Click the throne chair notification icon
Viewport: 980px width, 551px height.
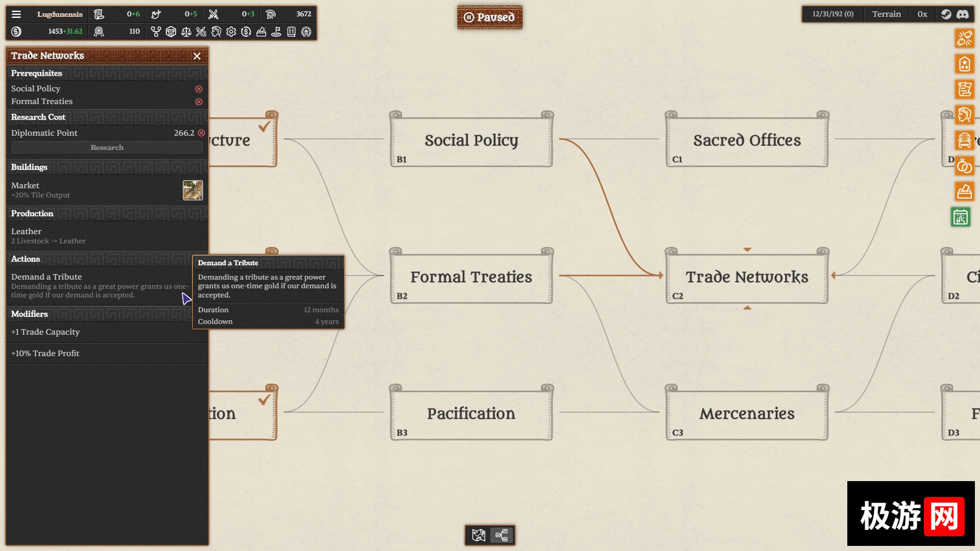965,140
